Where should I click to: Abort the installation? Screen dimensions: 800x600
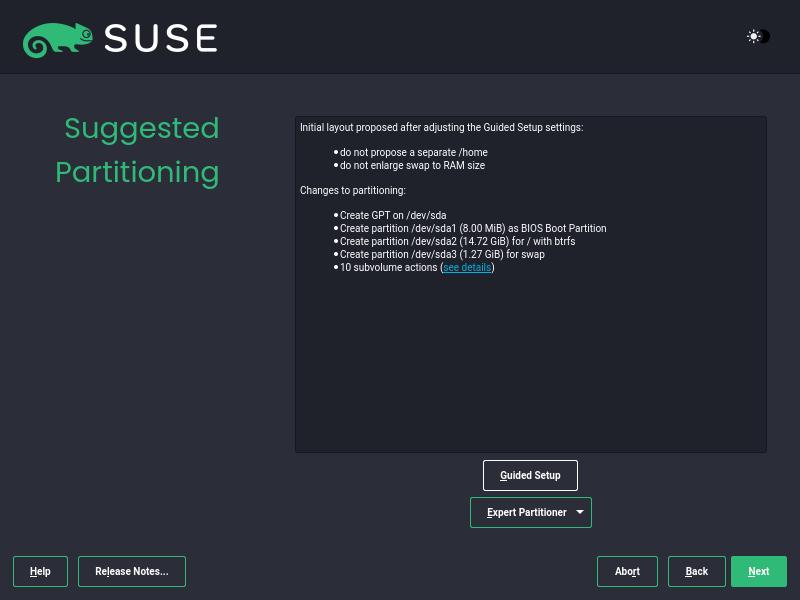(x=627, y=571)
